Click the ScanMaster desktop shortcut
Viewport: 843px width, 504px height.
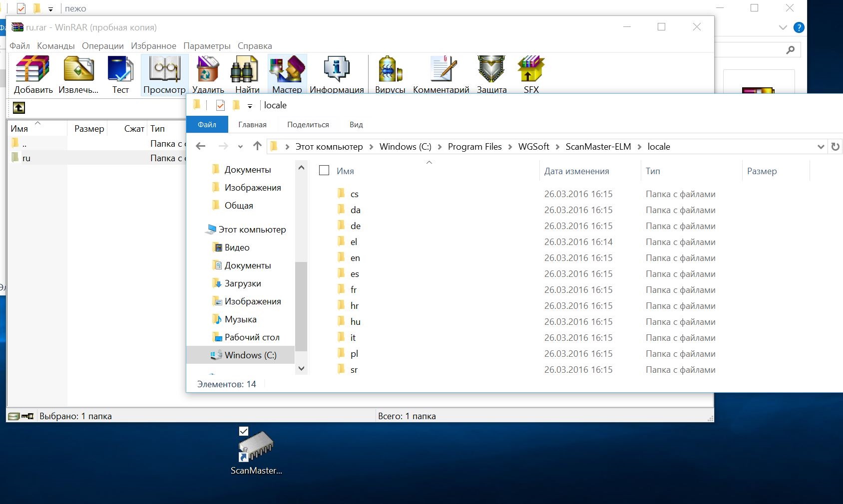256,452
